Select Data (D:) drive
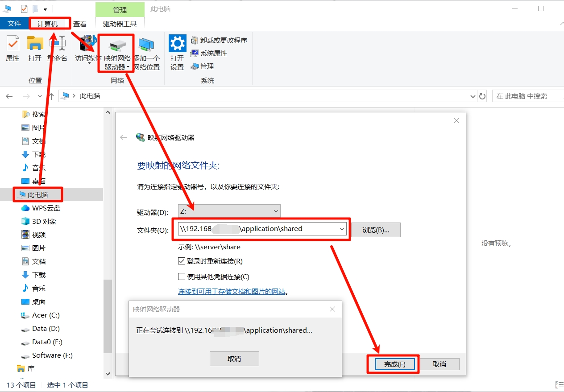Image resolution: width=564 pixels, height=392 pixels. 40,328
